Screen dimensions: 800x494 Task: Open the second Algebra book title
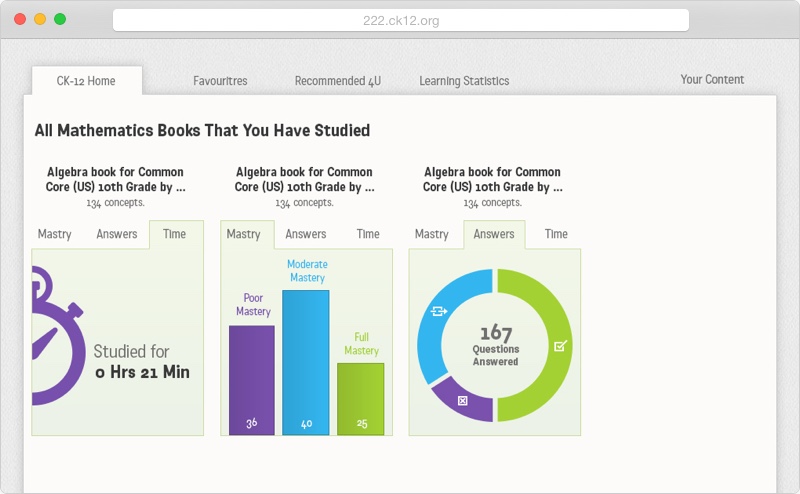click(304, 179)
